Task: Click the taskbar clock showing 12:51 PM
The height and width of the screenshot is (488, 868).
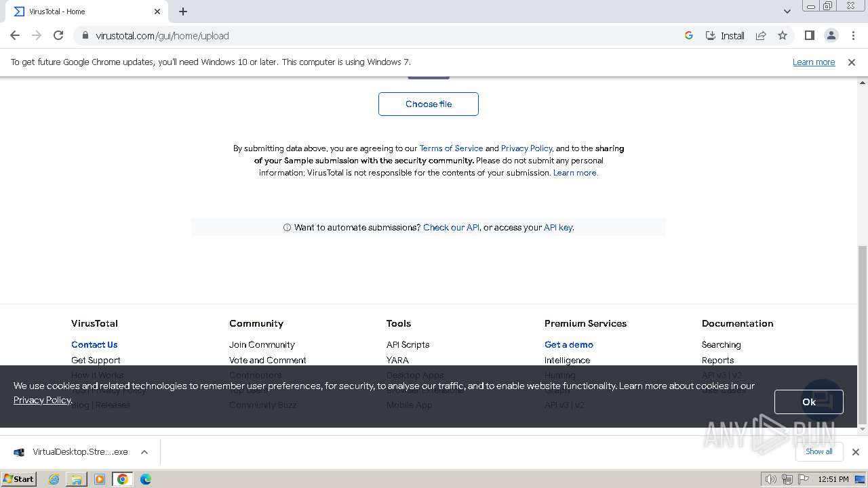Action: (x=833, y=479)
